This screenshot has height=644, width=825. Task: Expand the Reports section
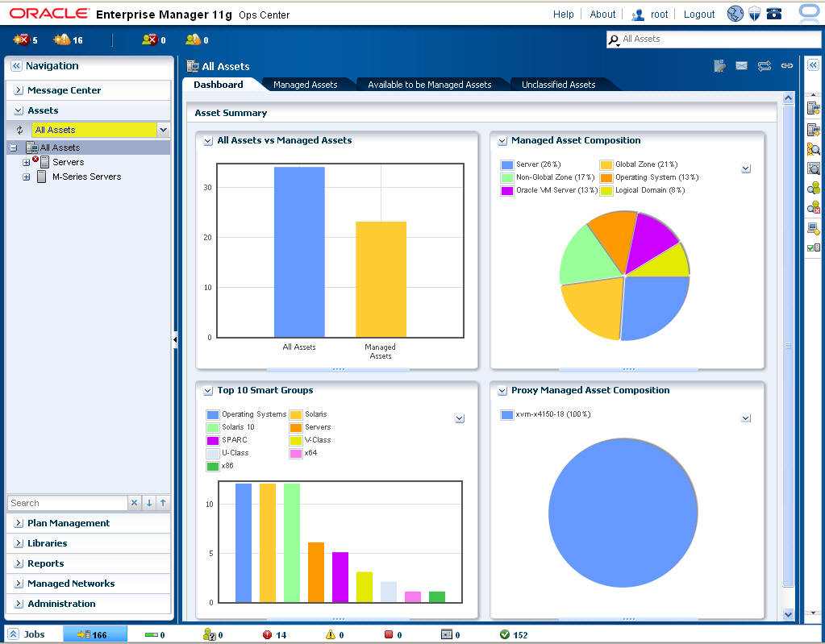[19, 563]
